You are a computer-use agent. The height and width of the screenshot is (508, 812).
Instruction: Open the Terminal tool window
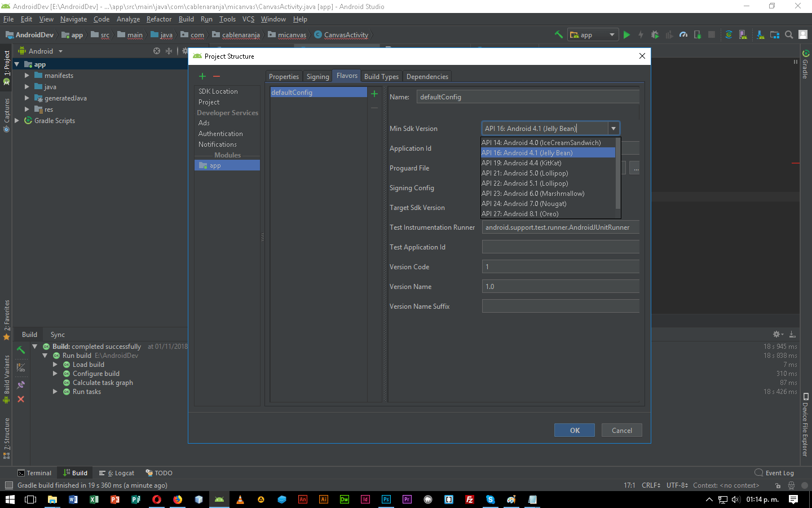[x=34, y=473]
